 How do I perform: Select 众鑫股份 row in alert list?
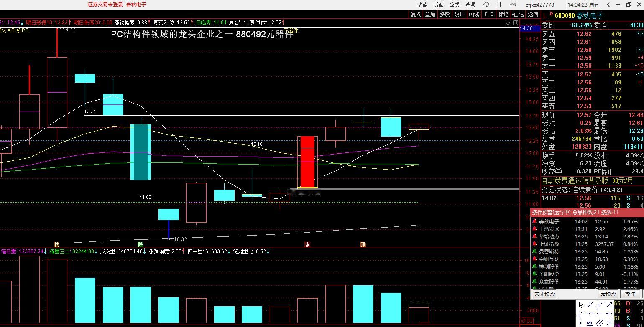[587, 281]
